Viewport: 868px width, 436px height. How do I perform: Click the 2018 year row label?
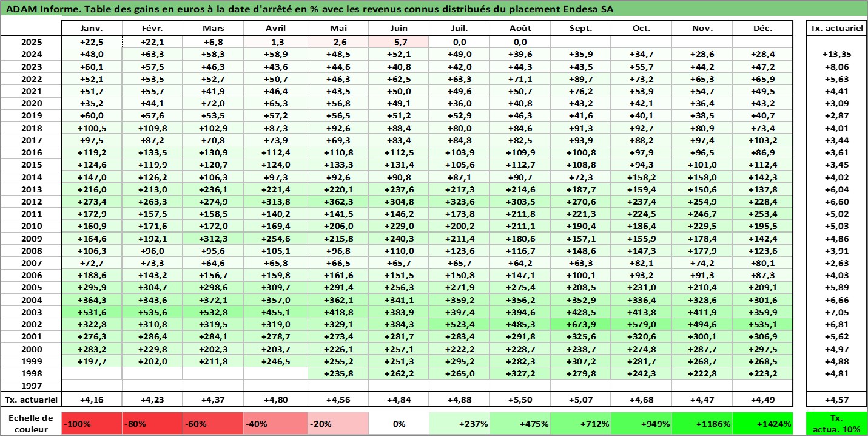pyautogui.click(x=31, y=128)
